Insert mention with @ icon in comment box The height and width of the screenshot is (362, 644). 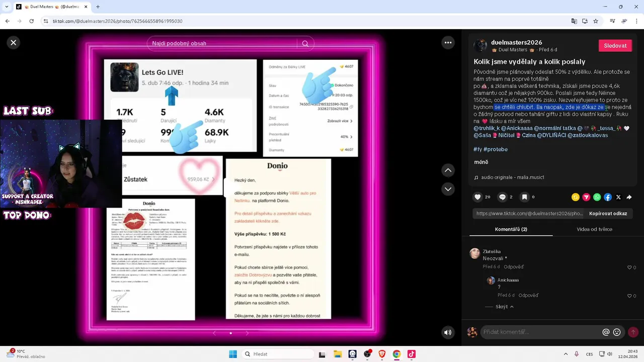(x=606, y=332)
